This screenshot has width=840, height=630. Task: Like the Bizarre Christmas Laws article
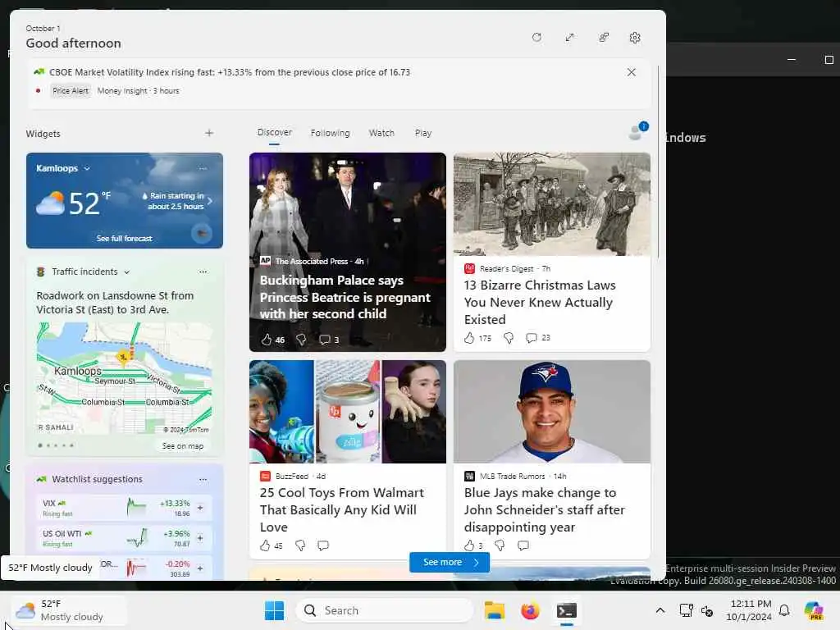(x=469, y=337)
